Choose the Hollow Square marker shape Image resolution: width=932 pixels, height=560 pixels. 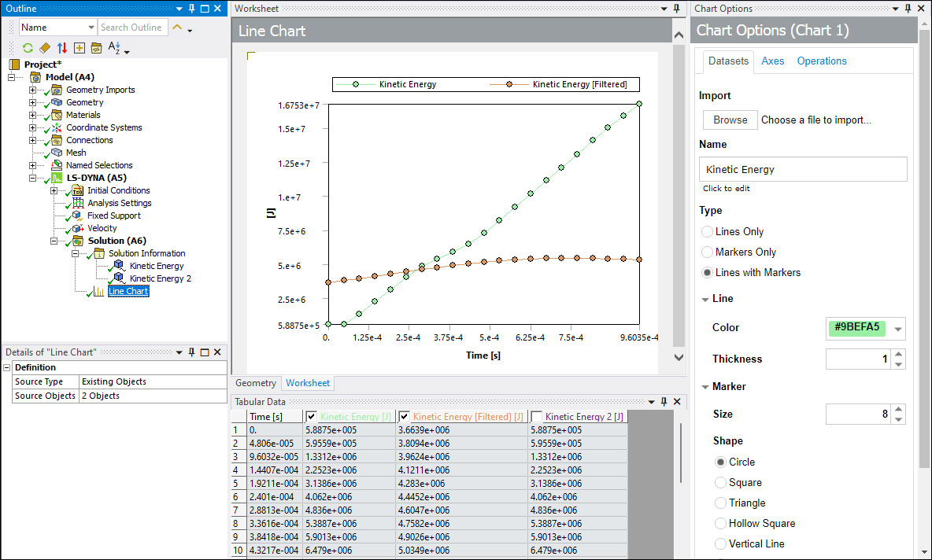click(x=721, y=524)
